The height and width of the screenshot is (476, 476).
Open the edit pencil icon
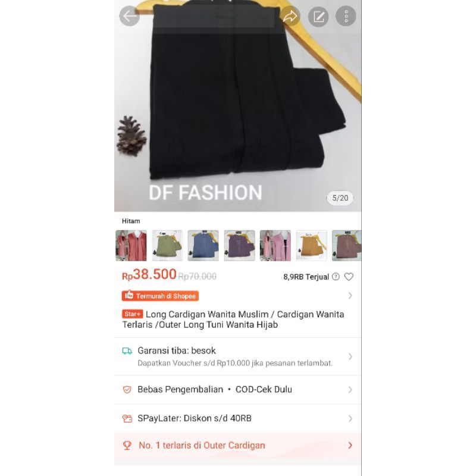pyautogui.click(x=318, y=17)
